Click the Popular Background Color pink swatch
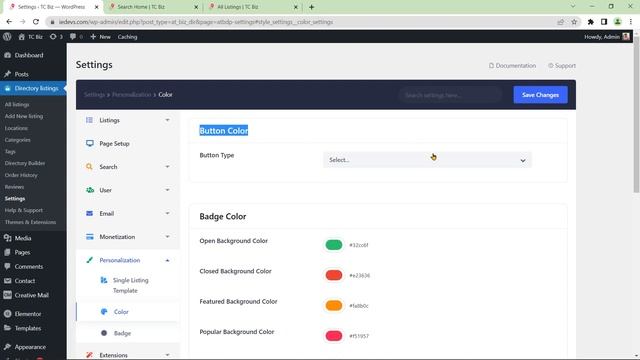The width and height of the screenshot is (640, 360). (333, 336)
